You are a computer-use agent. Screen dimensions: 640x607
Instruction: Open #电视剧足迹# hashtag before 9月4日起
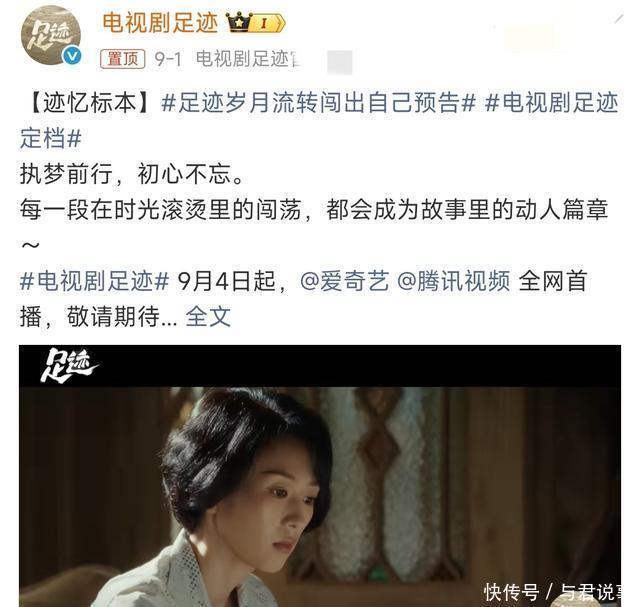(x=94, y=281)
